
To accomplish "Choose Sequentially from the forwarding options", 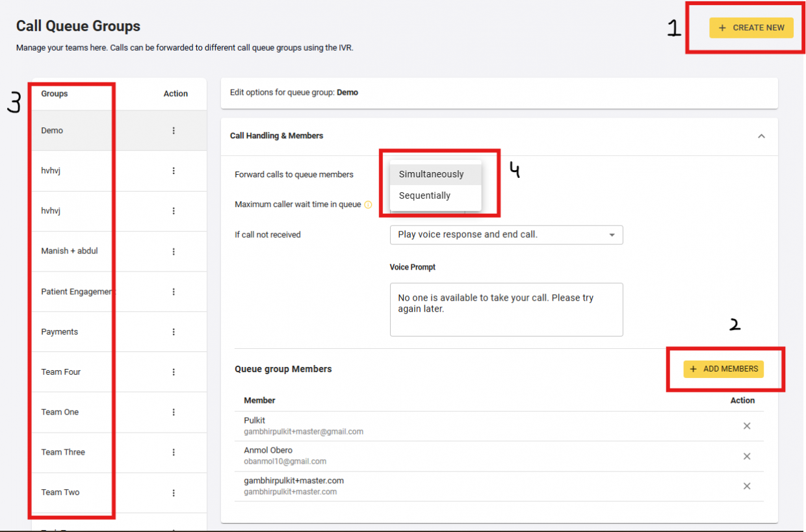I will [424, 196].
